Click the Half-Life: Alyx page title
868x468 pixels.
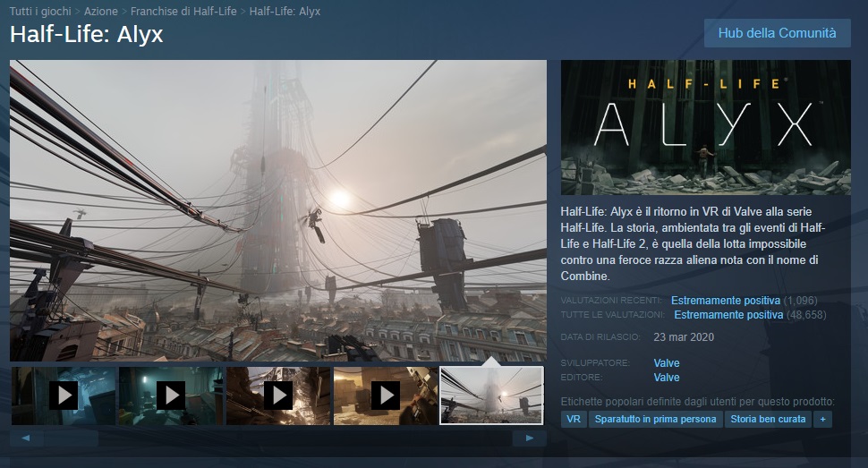87,35
